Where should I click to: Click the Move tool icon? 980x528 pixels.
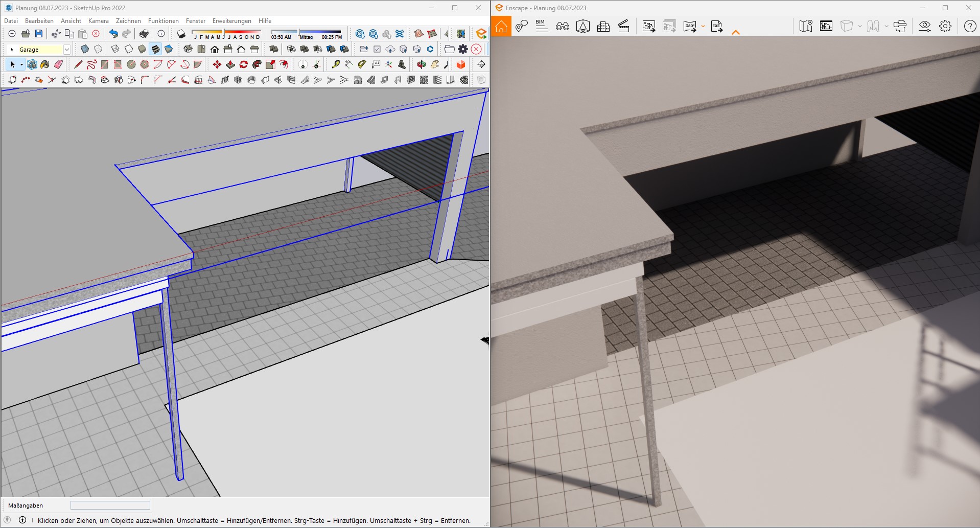point(217,64)
